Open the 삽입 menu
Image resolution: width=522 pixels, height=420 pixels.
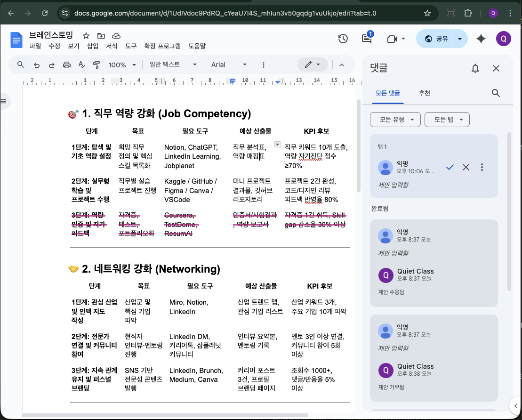point(93,46)
